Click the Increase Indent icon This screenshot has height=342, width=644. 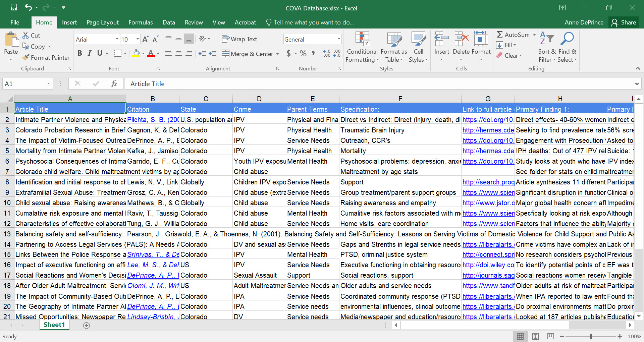pyautogui.click(x=212, y=54)
